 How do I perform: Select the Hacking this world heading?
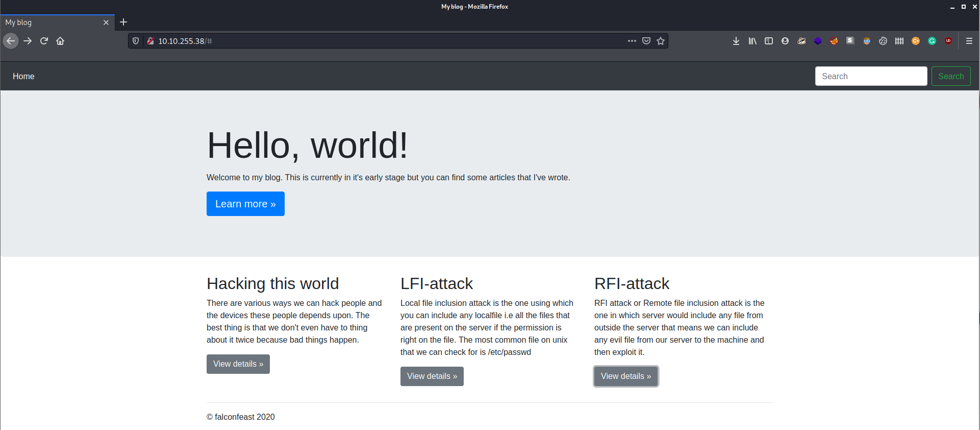273,283
